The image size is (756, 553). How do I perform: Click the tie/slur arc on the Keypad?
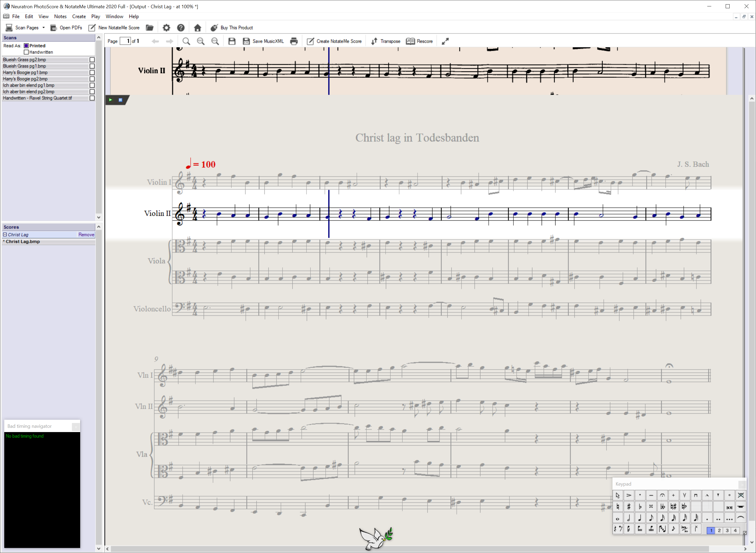(x=741, y=518)
